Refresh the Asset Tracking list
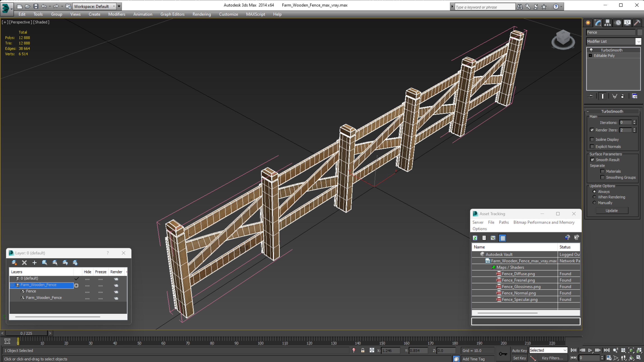 tap(475, 238)
